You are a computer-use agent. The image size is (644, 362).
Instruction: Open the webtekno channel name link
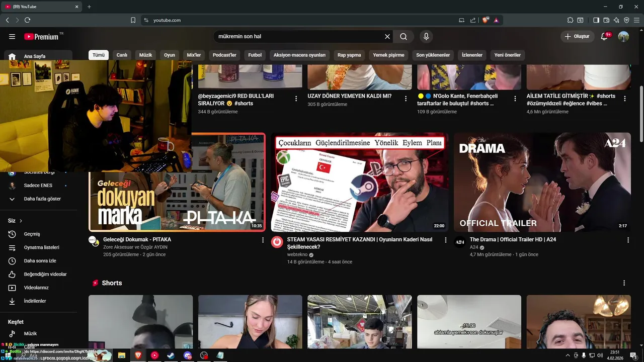pos(297,254)
